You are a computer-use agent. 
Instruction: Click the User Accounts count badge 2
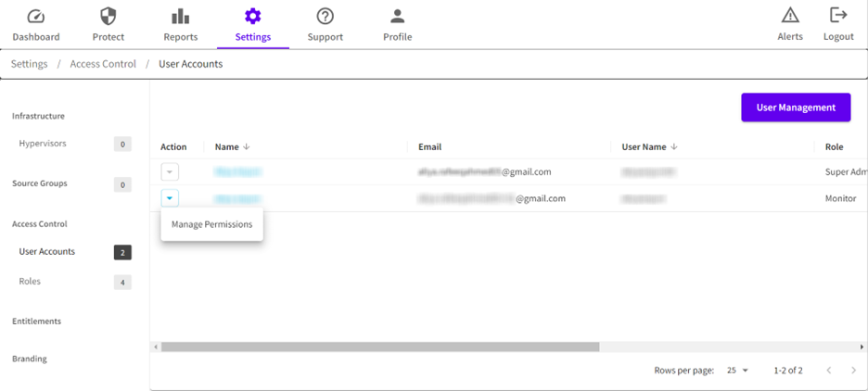coord(123,253)
